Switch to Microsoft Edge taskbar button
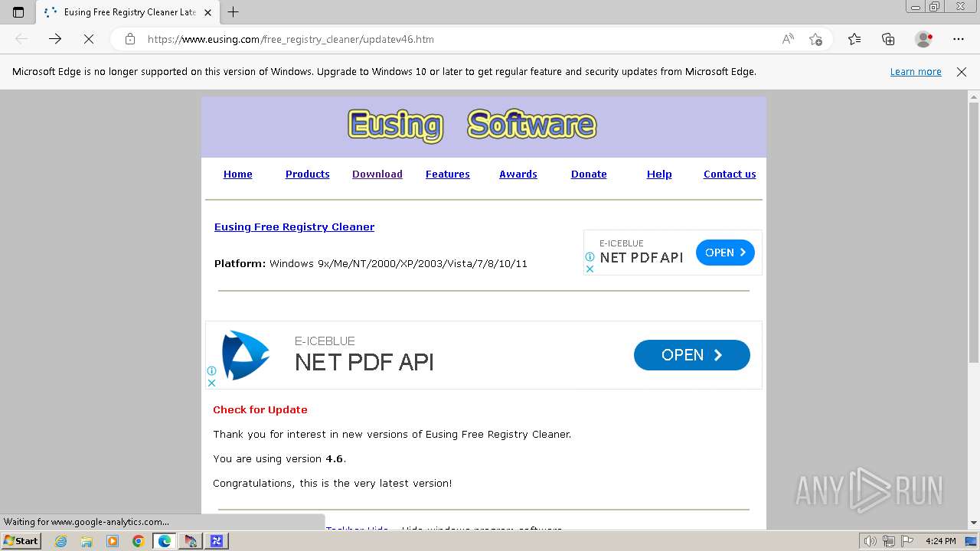 [165, 541]
